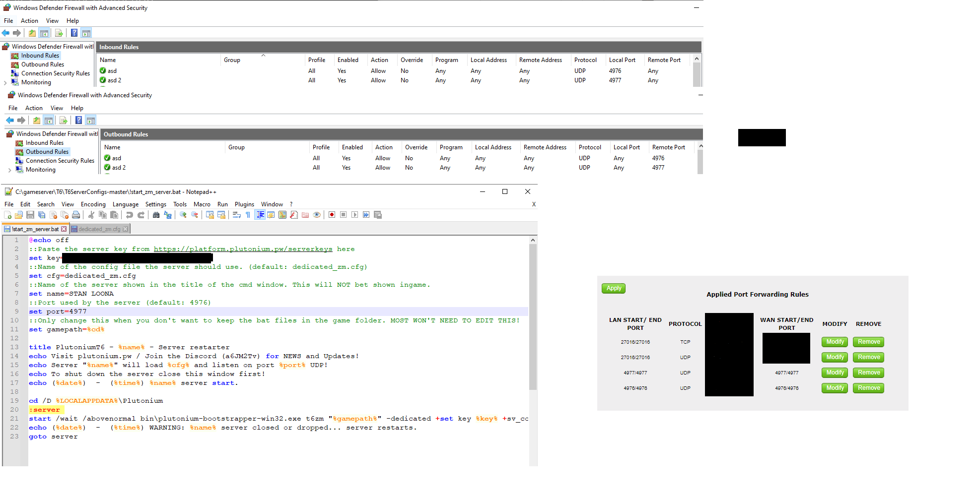Click editor line 9 set port=4977
Viewport: 980px width, 498px height.
click(x=278, y=311)
